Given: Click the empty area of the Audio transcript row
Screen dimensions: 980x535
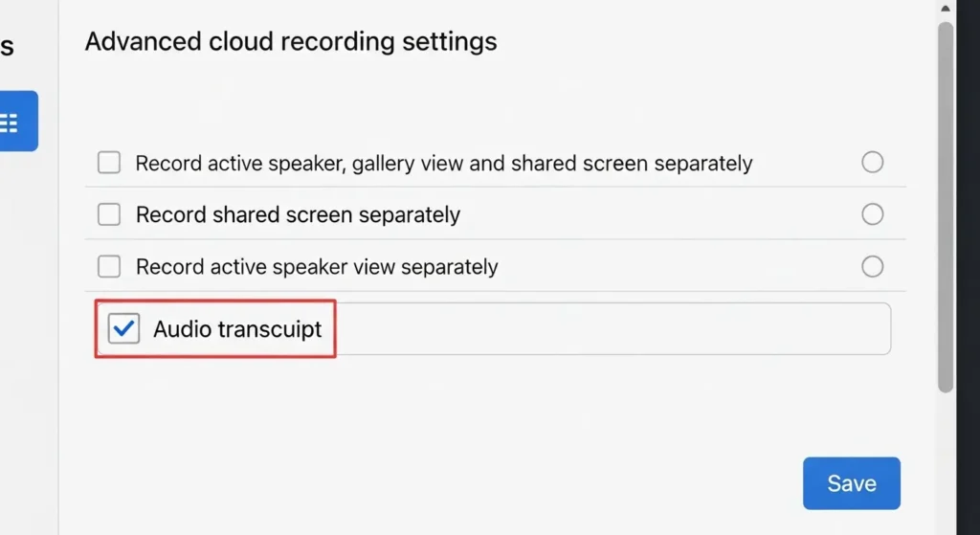Looking at the screenshot, I should [612, 330].
